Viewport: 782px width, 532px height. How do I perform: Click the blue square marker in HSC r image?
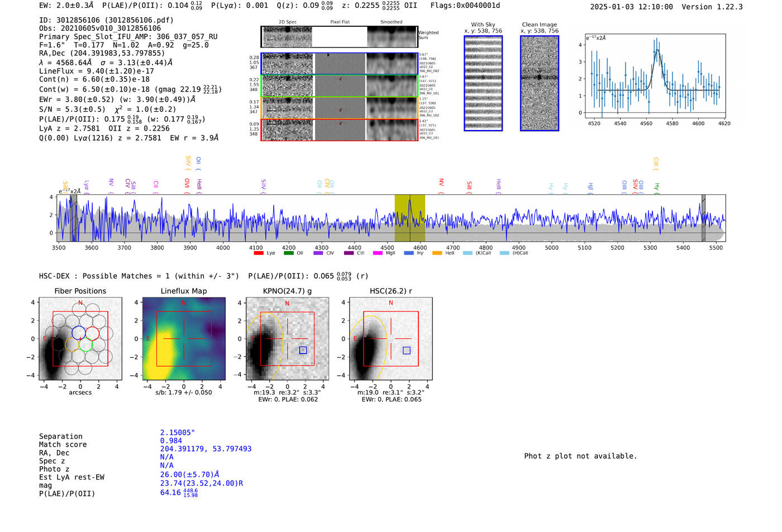coord(407,351)
